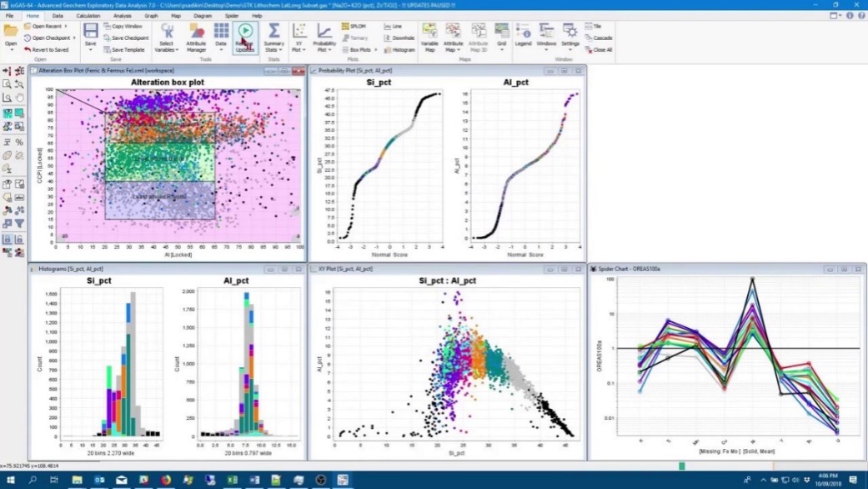
Task: Switch to the Spider ribbon tab
Action: pos(232,16)
